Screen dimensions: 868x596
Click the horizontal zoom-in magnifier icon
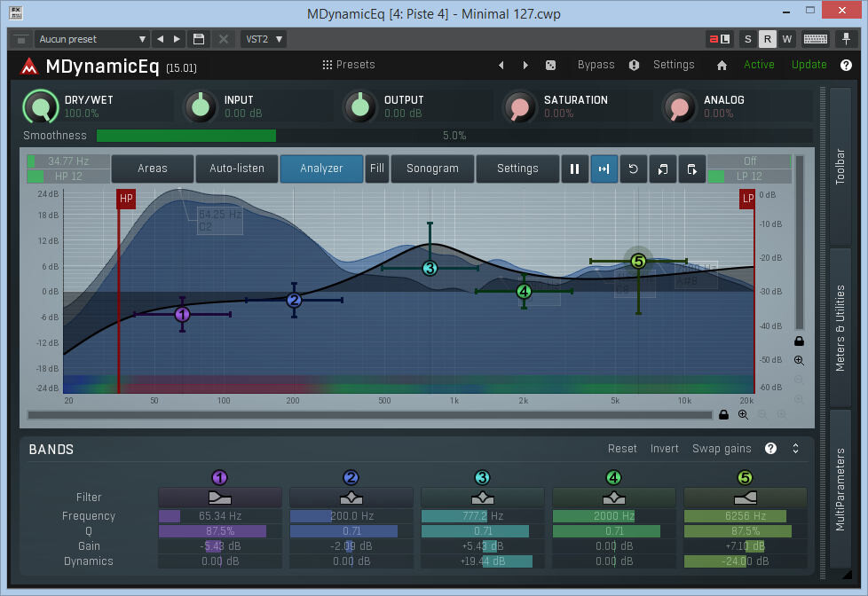(x=743, y=414)
